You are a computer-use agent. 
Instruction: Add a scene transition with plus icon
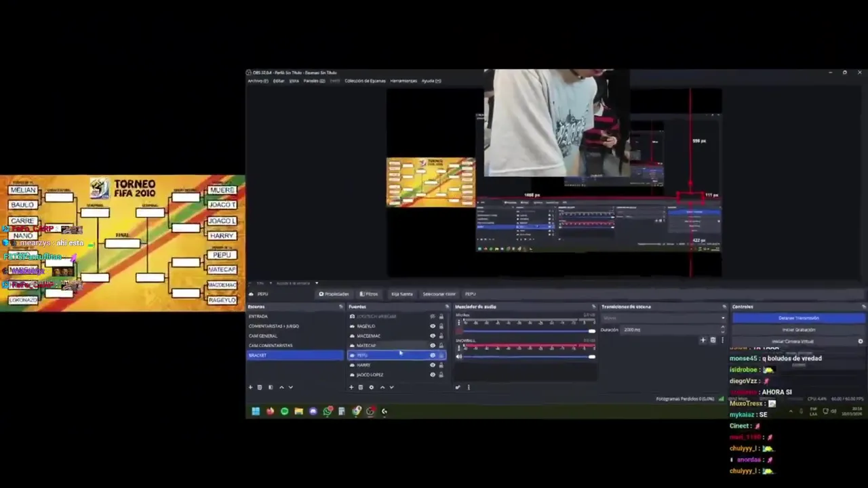703,340
